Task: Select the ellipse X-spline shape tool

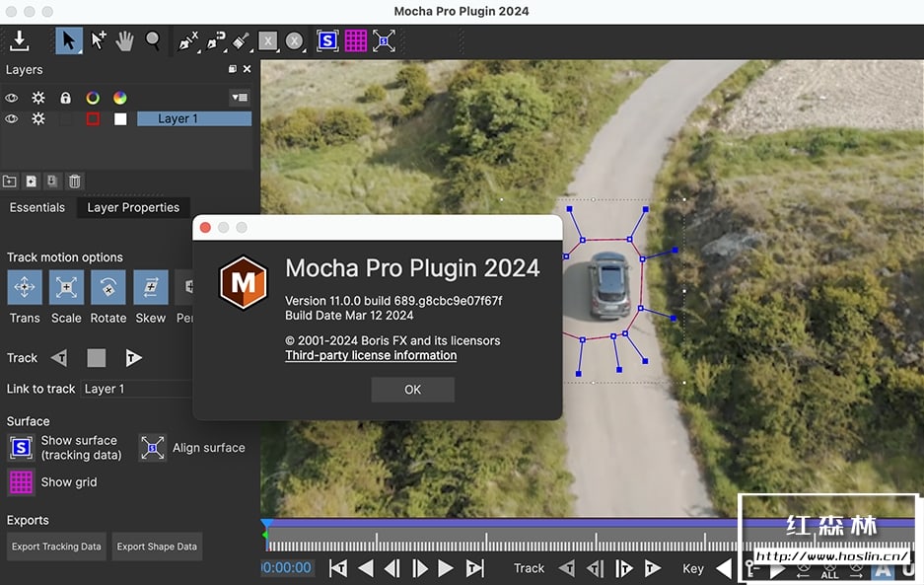Action: (295, 41)
